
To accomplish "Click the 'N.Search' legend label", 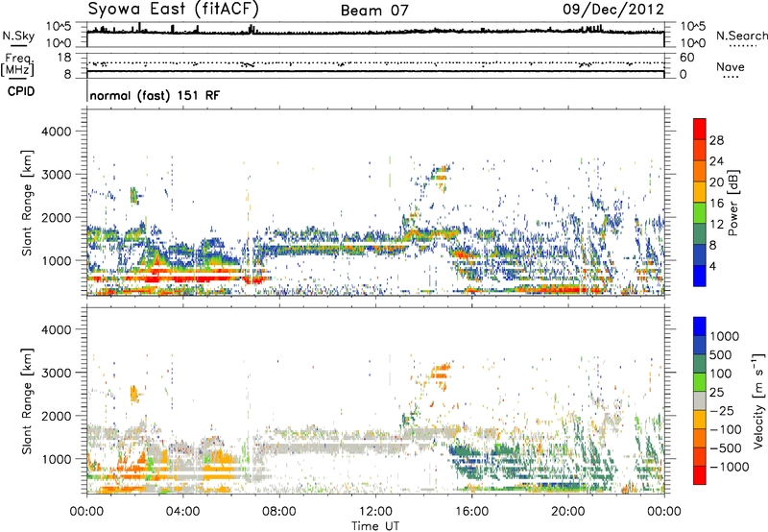I will tap(742, 36).
